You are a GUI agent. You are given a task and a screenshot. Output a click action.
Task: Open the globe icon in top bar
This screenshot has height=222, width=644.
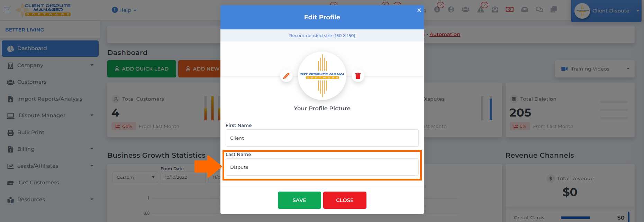click(451, 10)
